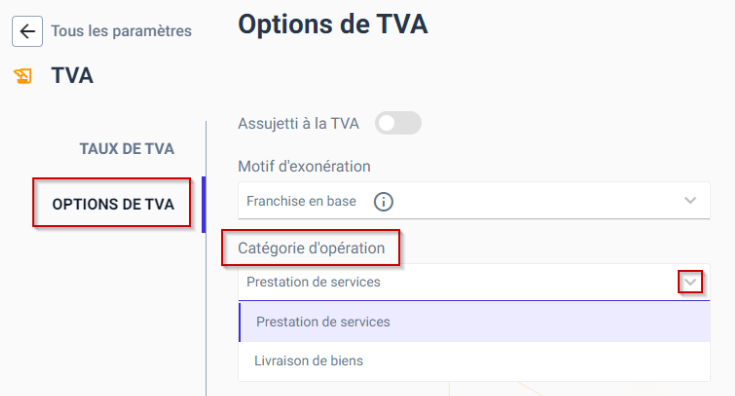The image size is (735, 396).
Task: Select the OPTIONS DE TVA tab
Action: click(113, 204)
